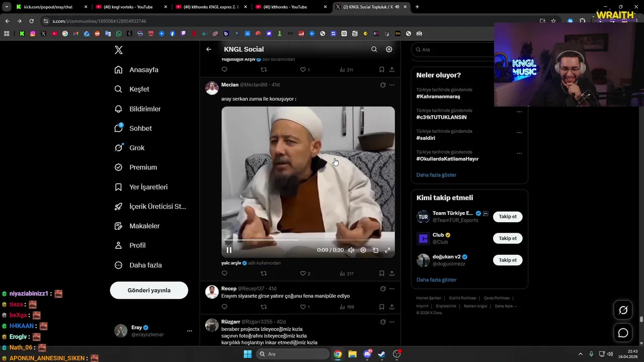Open account options dots next to Eray
Image resolution: width=644 pixels, height=362 pixels.
click(190, 331)
